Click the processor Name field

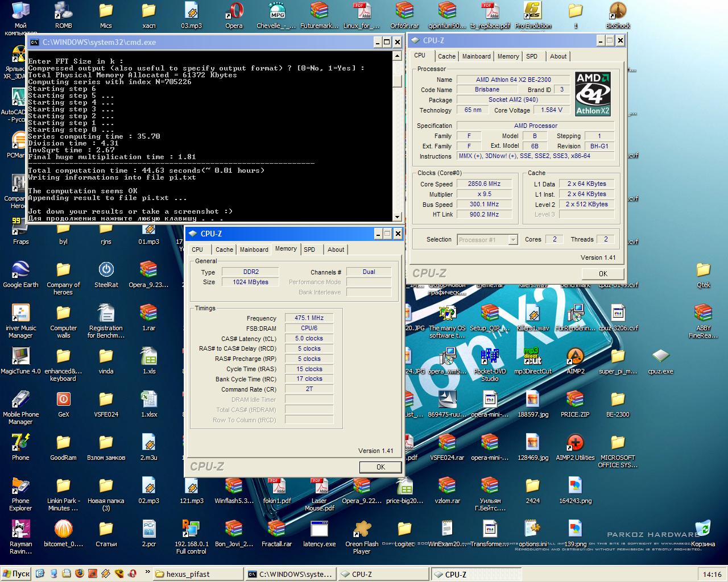(x=514, y=80)
